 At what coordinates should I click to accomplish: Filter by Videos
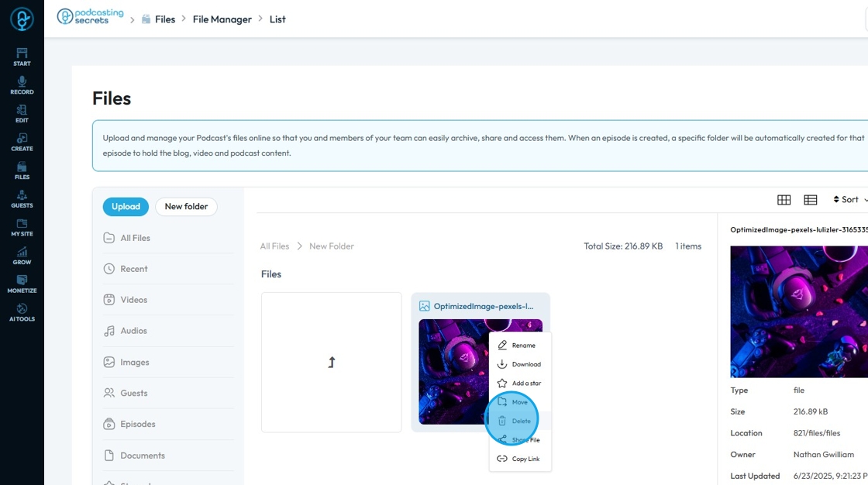(x=168, y=300)
